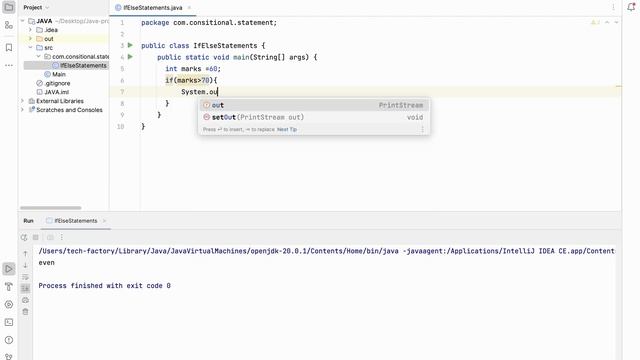This screenshot has width=640, height=360.
Task: Open the Problems tool window icon
Action: [9, 340]
